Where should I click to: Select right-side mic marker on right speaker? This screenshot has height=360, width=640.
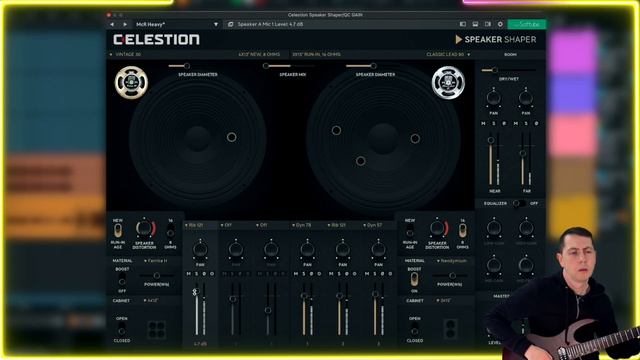[x=415, y=139]
